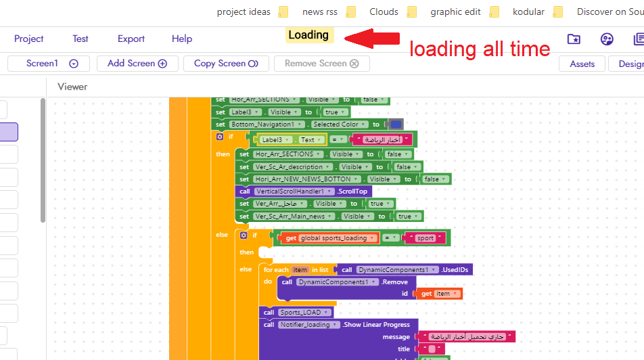
Task: Open the global sports_loading variable dropdown
Action: click(338, 238)
